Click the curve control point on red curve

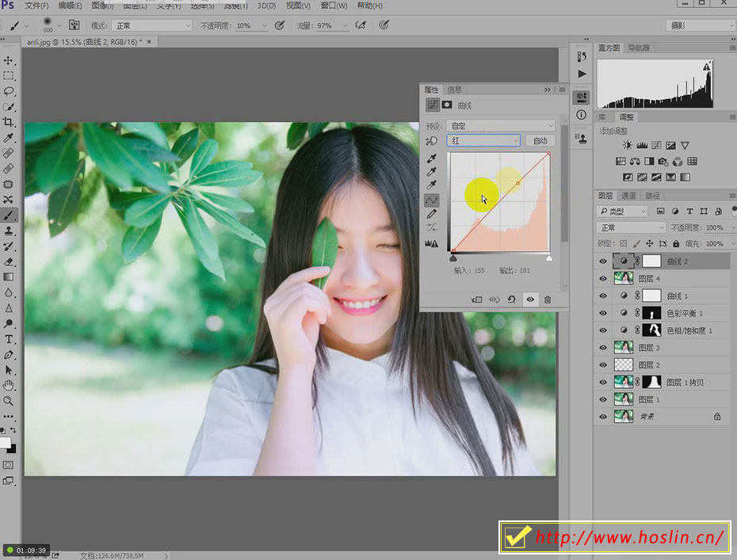tap(518, 183)
